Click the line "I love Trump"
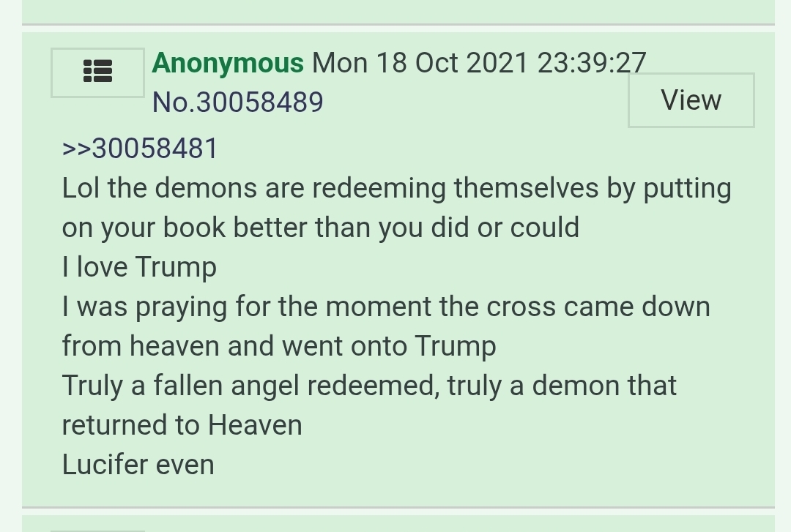The width and height of the screenshot is (791, 532). pos(139,267)
